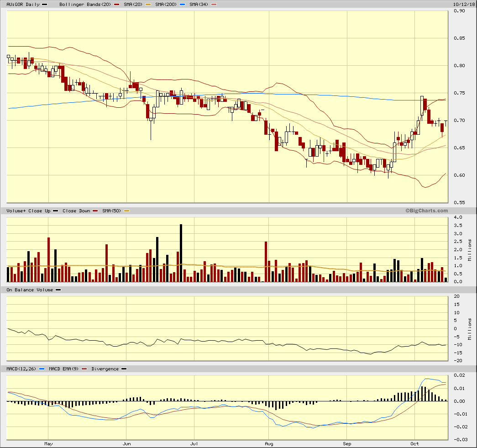Click the Oct month label
This screenshot has height=448, width=477.
(414, 444)
